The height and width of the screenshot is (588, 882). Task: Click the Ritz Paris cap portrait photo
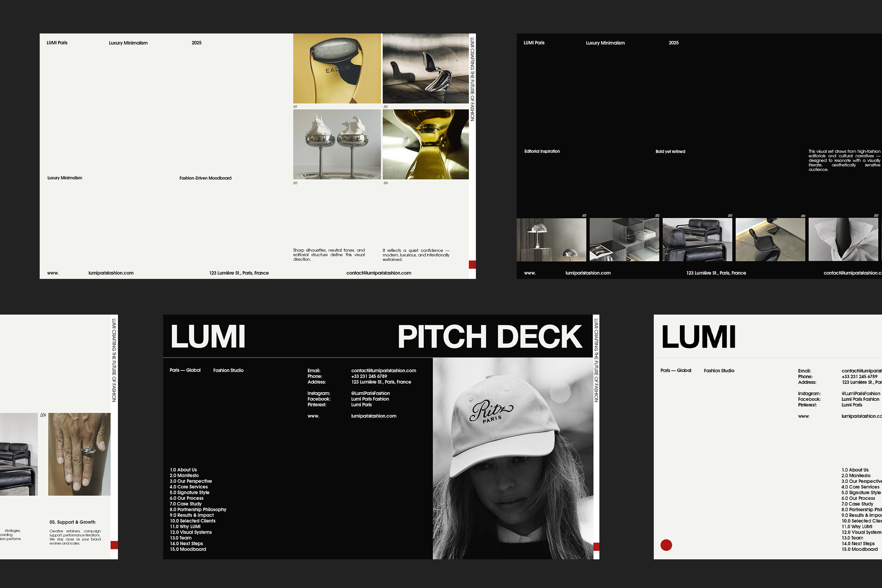pos(512,461)
